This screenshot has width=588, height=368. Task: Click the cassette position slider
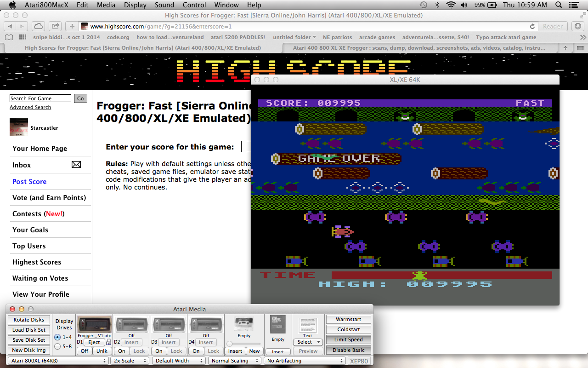244,344
